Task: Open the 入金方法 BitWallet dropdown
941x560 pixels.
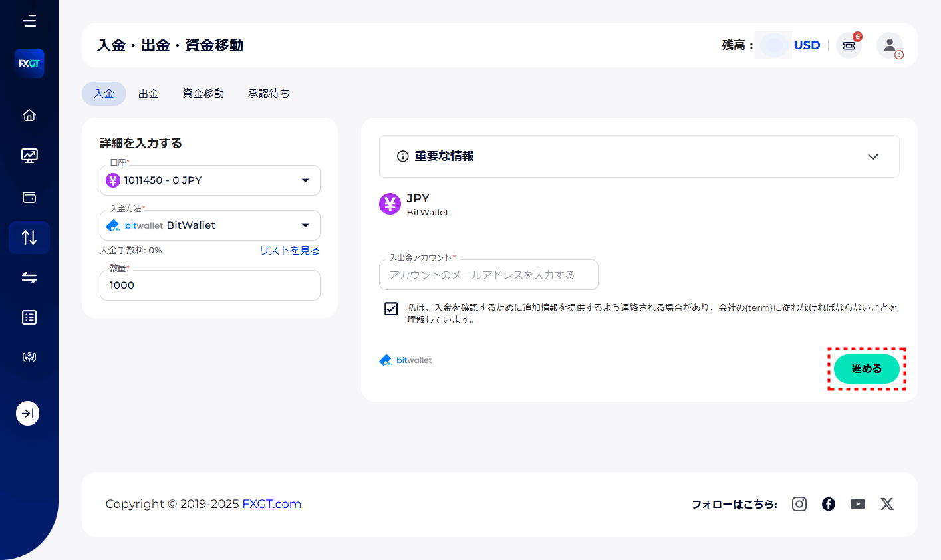Action: tap(210, 225)
